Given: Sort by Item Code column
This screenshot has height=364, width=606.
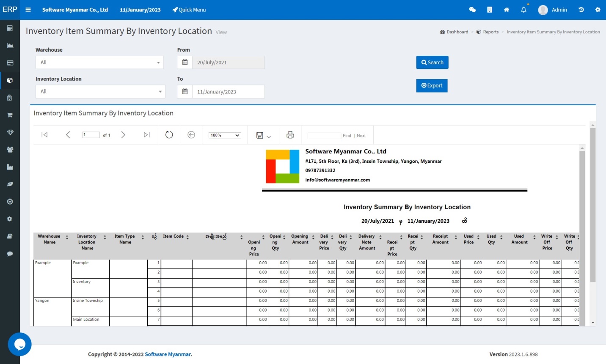Looking at the screenshot, I should [187, 238].
